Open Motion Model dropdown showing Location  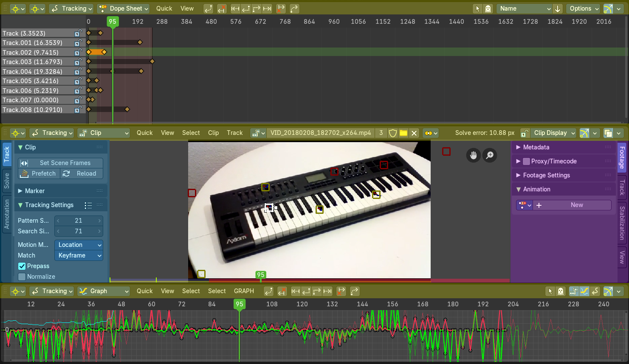tap(79, 245)
